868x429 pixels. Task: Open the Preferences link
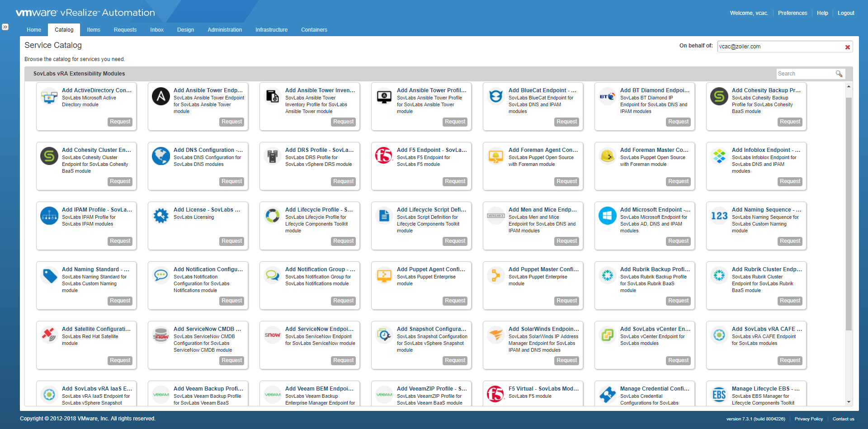pyautogui.click(x=792, y=13)
